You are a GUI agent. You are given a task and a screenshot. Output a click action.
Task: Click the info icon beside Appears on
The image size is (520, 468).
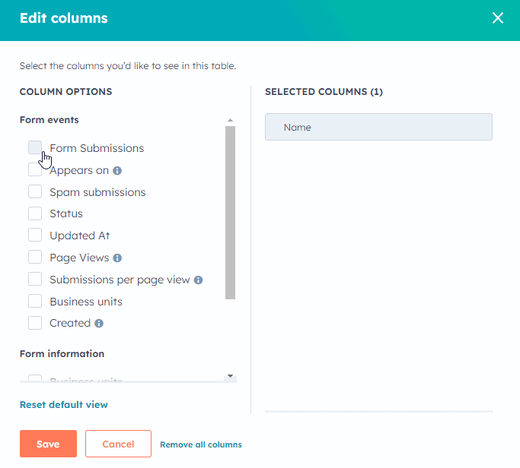pyautogui.click(x=117, y=171)
